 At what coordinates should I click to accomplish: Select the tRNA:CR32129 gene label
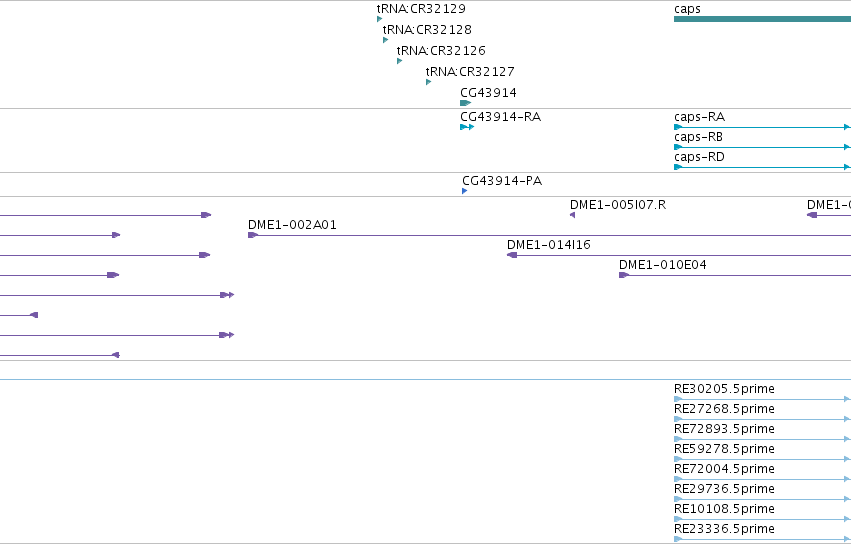tap(421, 9)
